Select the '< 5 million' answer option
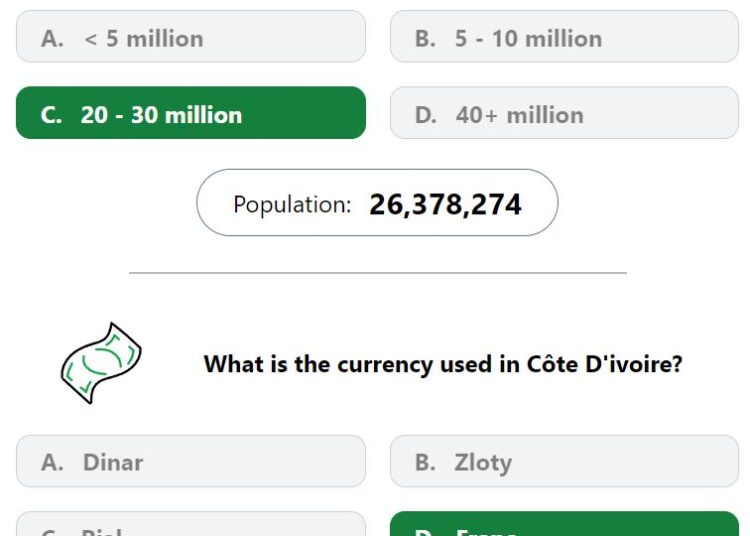The width and height of the screenshot is (750, 536). tap(191, 37)
